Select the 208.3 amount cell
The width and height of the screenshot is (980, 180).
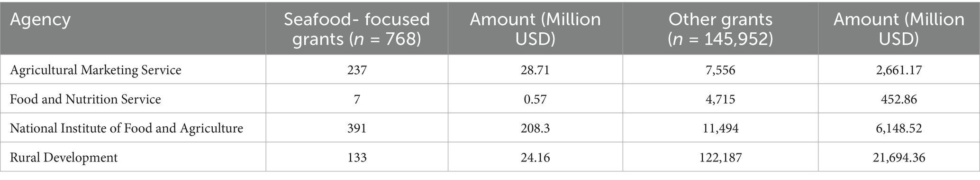tap(535, 128)
